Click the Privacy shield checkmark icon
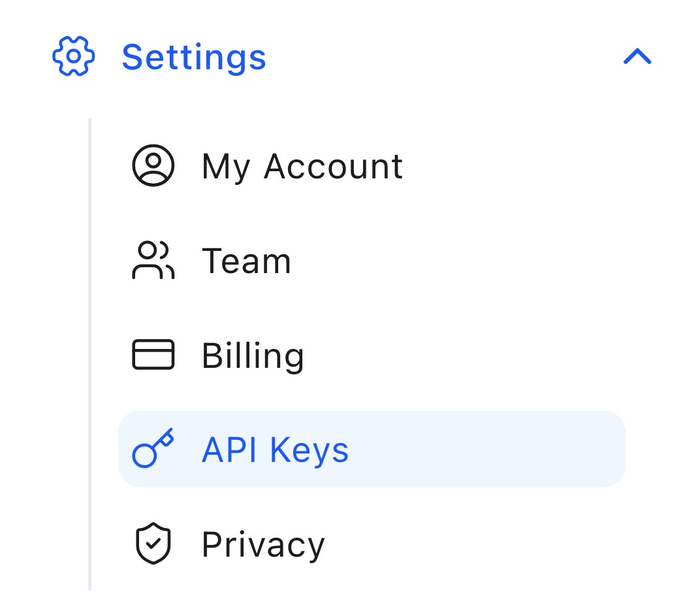The height and width of the screenshot is (605, 700). pyautogui.click(x=153, y=544)
